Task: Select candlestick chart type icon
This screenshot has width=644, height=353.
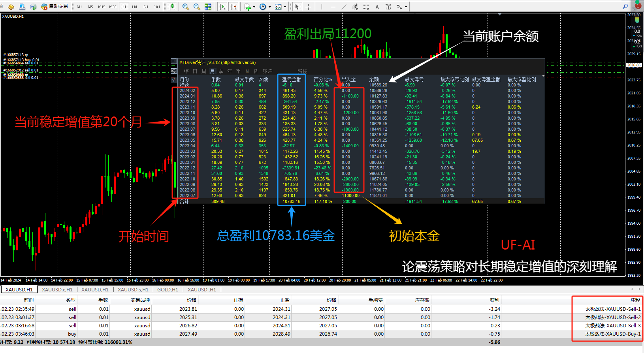Action: (x=172, y=7)
